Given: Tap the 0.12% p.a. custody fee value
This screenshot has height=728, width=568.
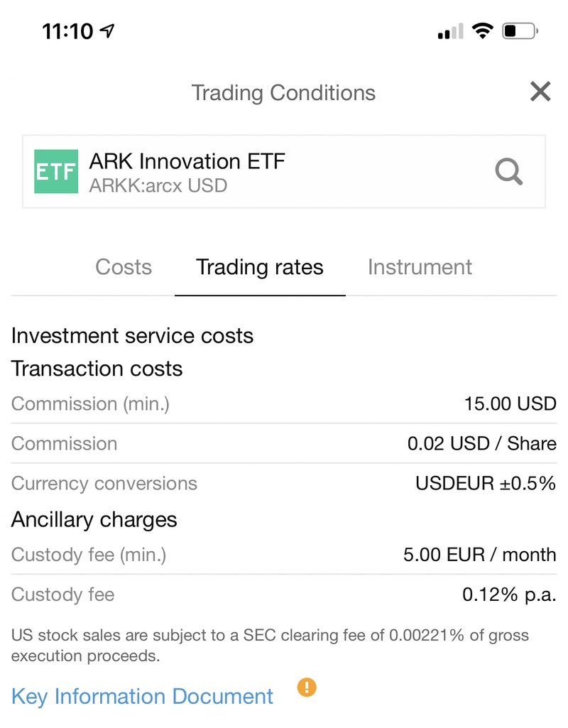Looking at the screenshot, I should click(x=509, y=594).
